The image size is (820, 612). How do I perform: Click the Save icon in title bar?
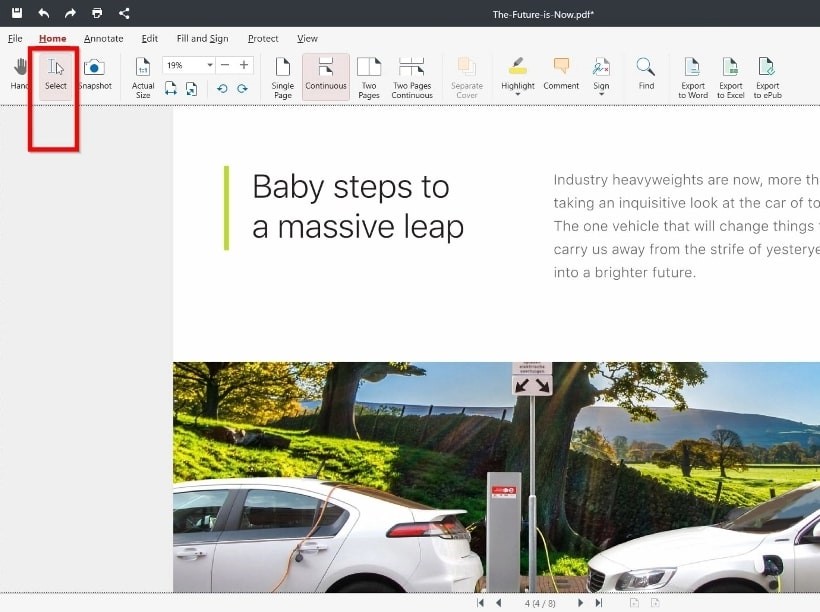[16, 13]
